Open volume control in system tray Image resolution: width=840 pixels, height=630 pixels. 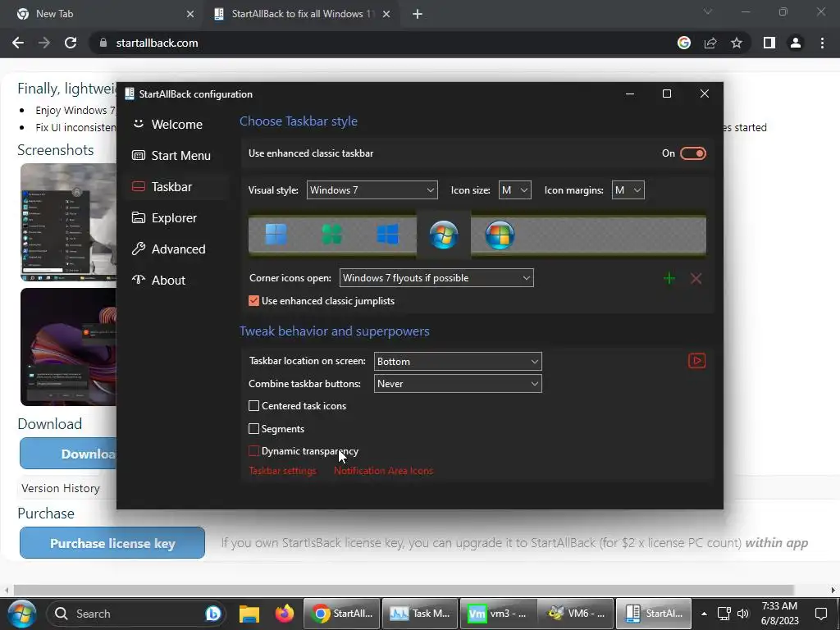(742, 614)
